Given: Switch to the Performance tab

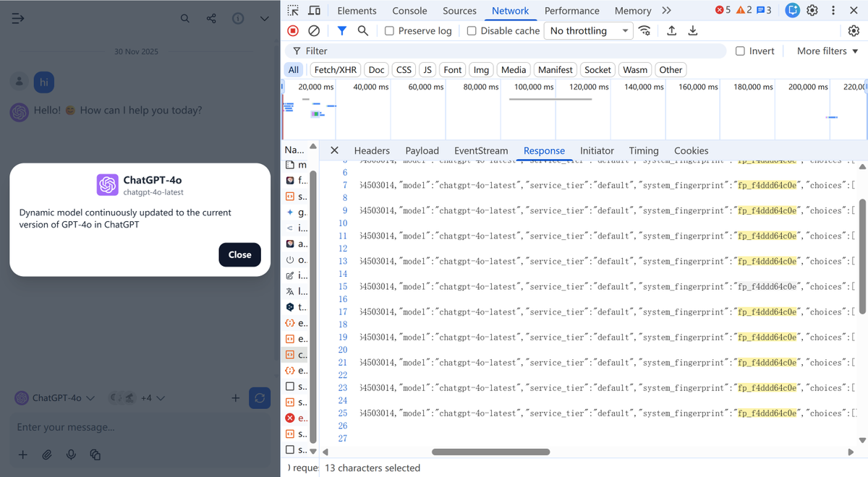Looking at the screenshot, I should pyautogui.click(x=571, y=11).
